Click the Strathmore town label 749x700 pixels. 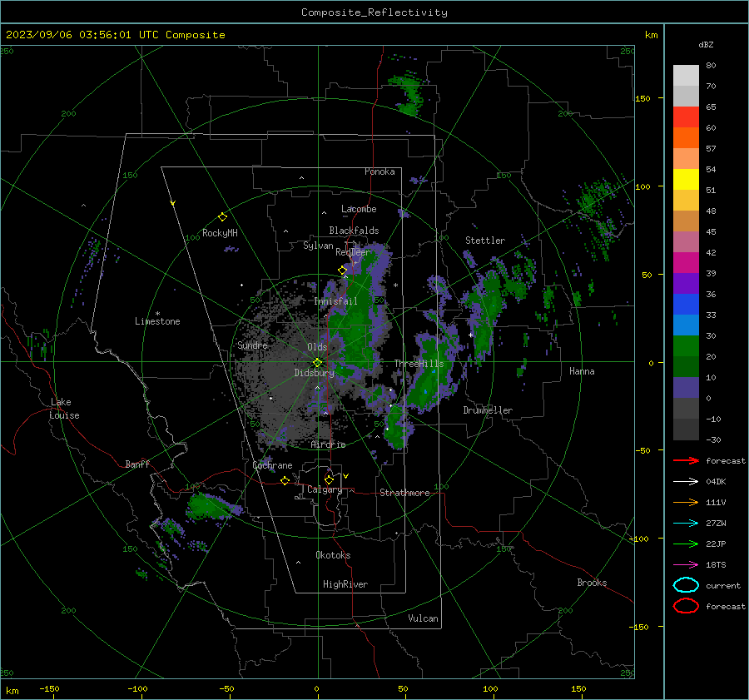404,493
